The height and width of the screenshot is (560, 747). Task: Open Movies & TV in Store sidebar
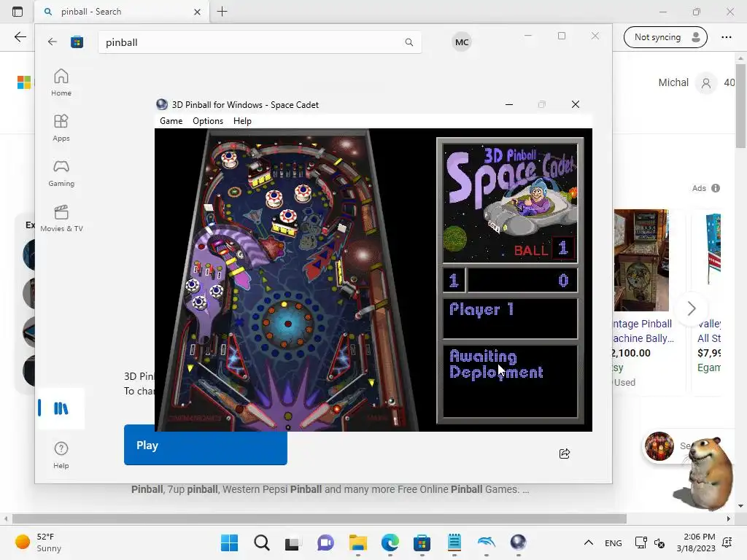[61, 218]
